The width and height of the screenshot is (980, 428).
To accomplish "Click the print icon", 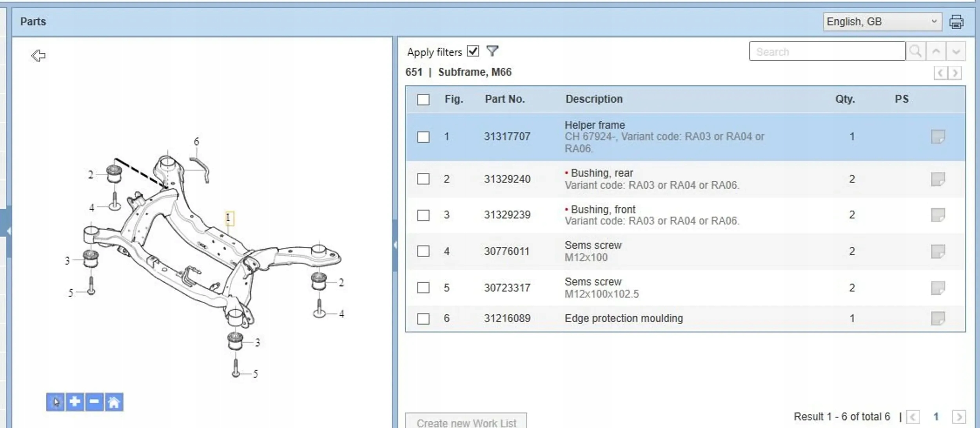I will [956, 22].
